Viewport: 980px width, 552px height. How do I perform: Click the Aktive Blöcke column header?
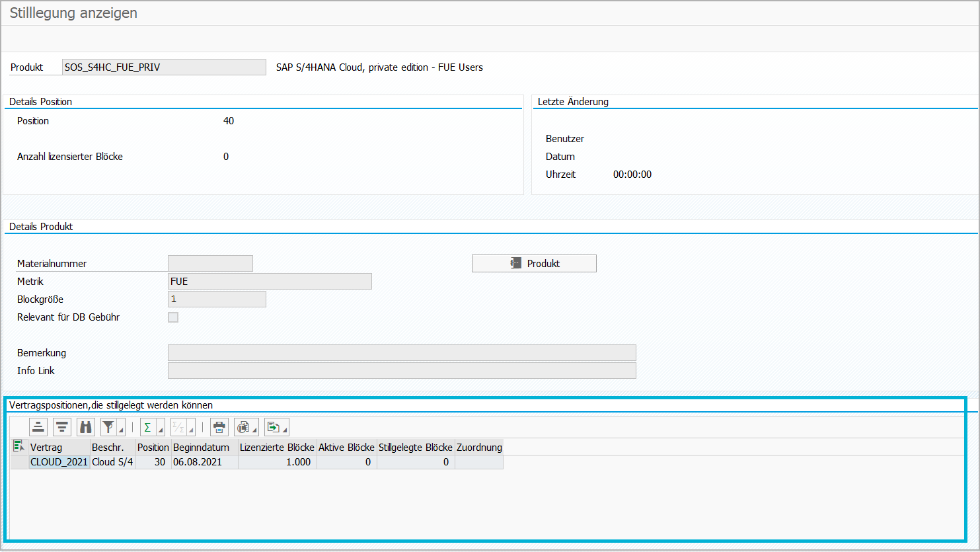[x=347, y=447]
